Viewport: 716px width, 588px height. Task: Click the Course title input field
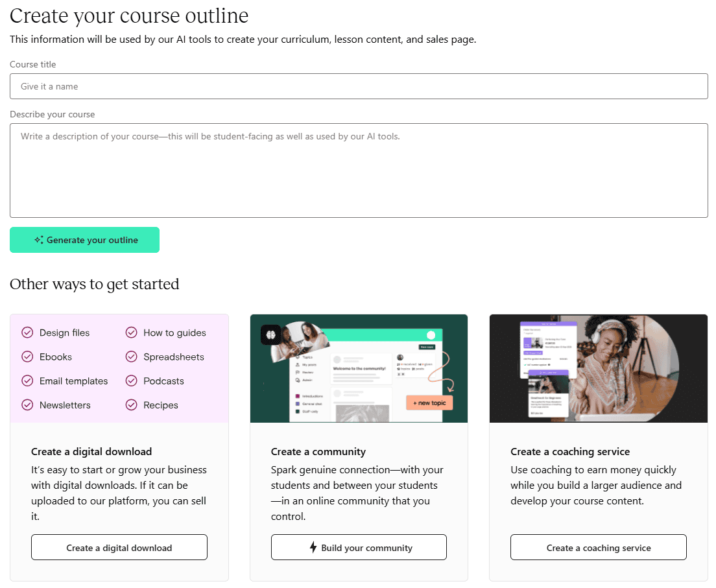(359, 86)
